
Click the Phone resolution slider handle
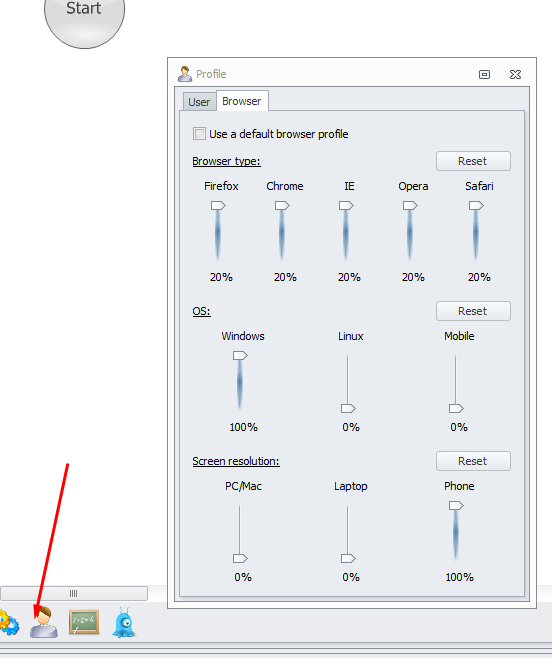pyautogui.click(x=456, y=506)
